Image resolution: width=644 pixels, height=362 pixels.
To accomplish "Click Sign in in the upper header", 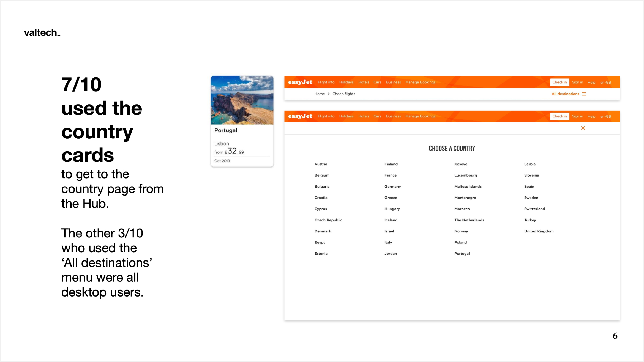I will point(577,82).
